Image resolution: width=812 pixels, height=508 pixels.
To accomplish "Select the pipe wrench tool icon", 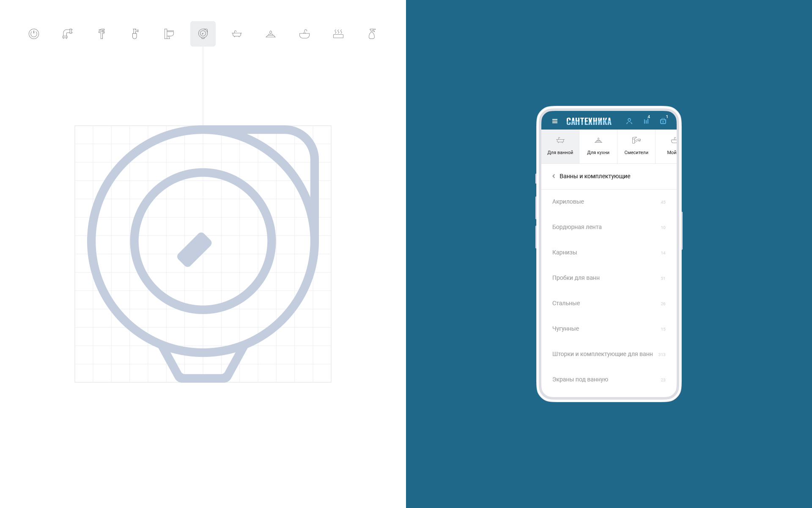I will pyautogui.click(x=101, y=34).
